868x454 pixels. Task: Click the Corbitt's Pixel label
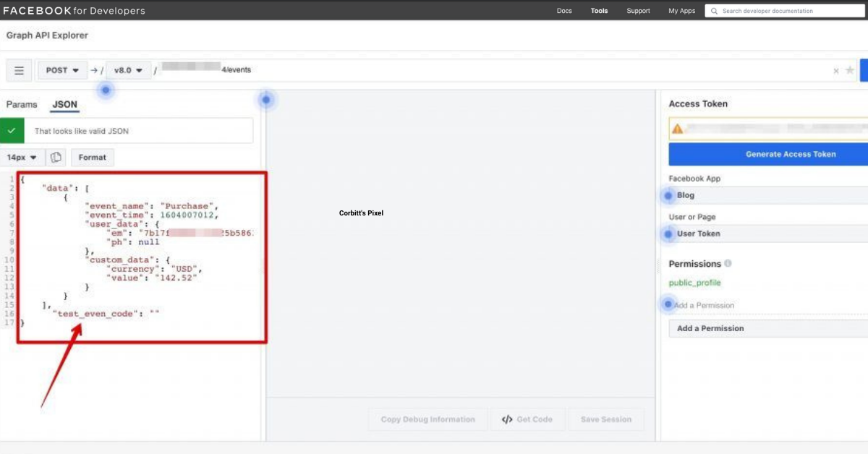(361, 213)
